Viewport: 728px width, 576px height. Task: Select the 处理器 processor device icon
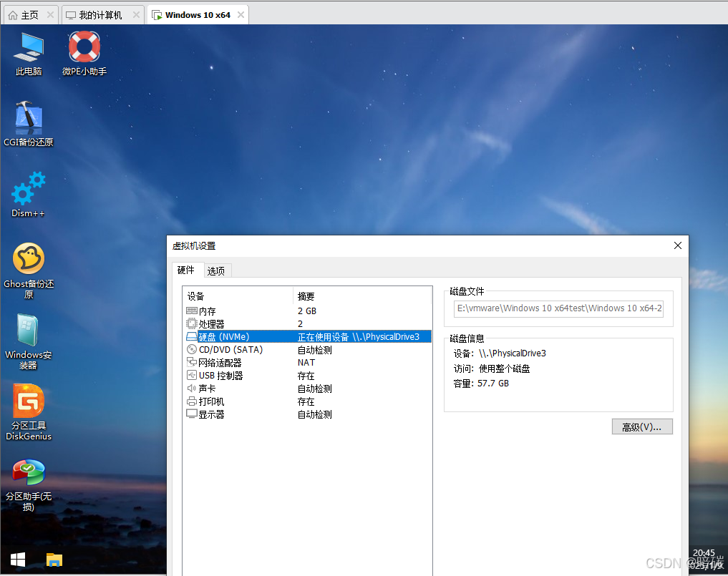192,323
